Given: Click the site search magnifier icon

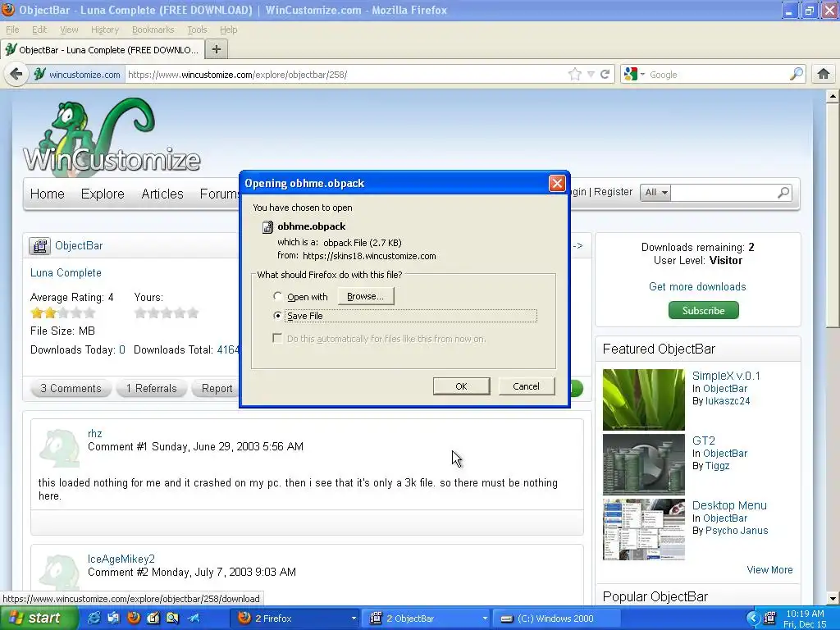Looking at the screenshot, I should coord(783,192).
